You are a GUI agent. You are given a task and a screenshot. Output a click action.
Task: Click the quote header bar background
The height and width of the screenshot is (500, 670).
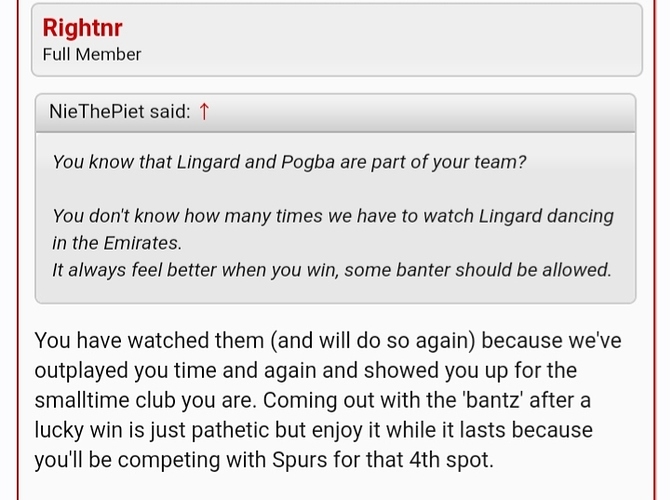(x=420, y=112)
